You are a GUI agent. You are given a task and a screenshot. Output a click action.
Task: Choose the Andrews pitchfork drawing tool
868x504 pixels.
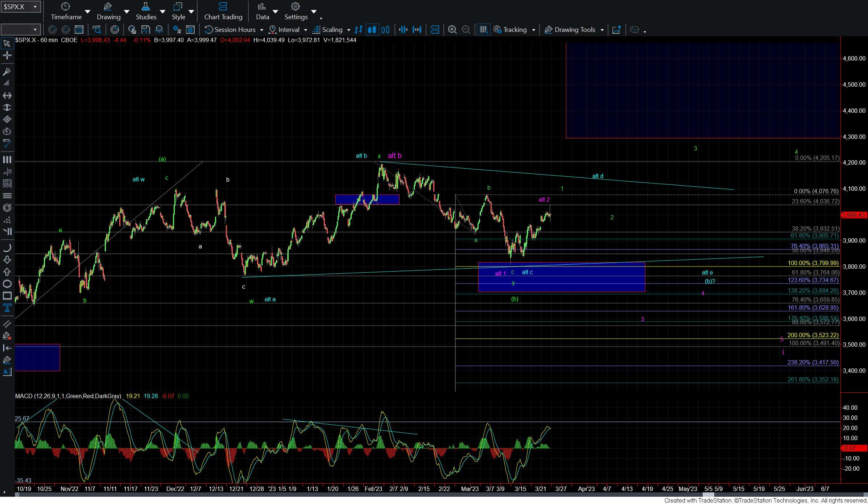point(7,71)
